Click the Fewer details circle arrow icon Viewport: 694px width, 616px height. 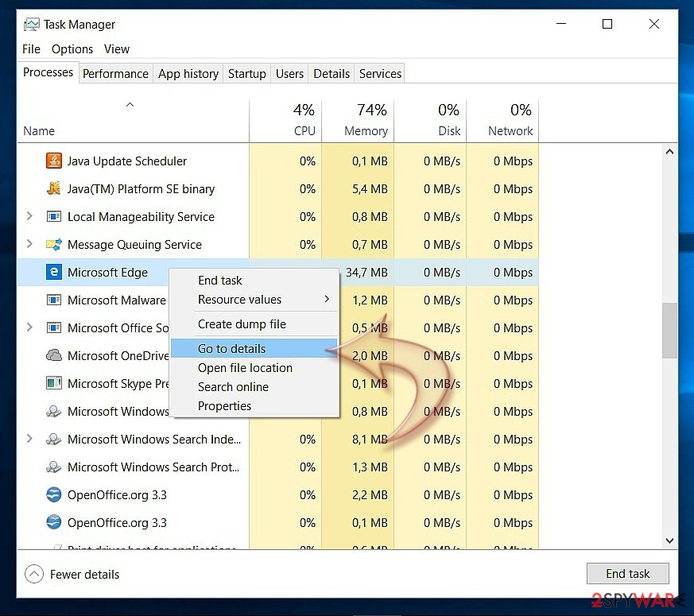[34, 574]
